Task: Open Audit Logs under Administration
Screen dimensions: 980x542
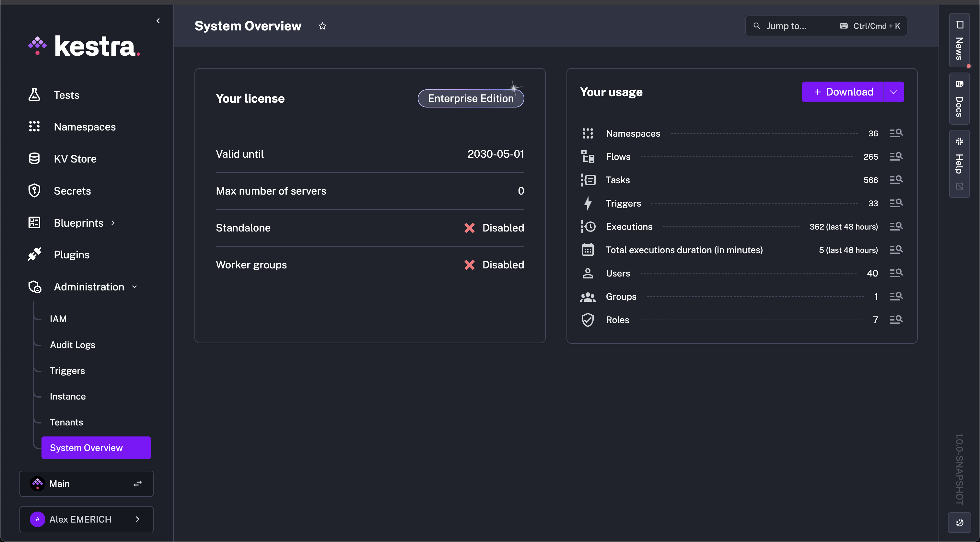Action: (72, 345)
